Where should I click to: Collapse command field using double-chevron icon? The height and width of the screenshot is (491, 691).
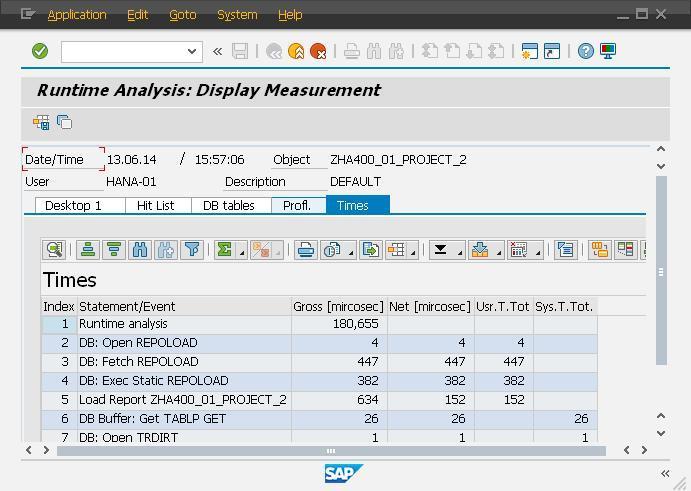(217, 52)
